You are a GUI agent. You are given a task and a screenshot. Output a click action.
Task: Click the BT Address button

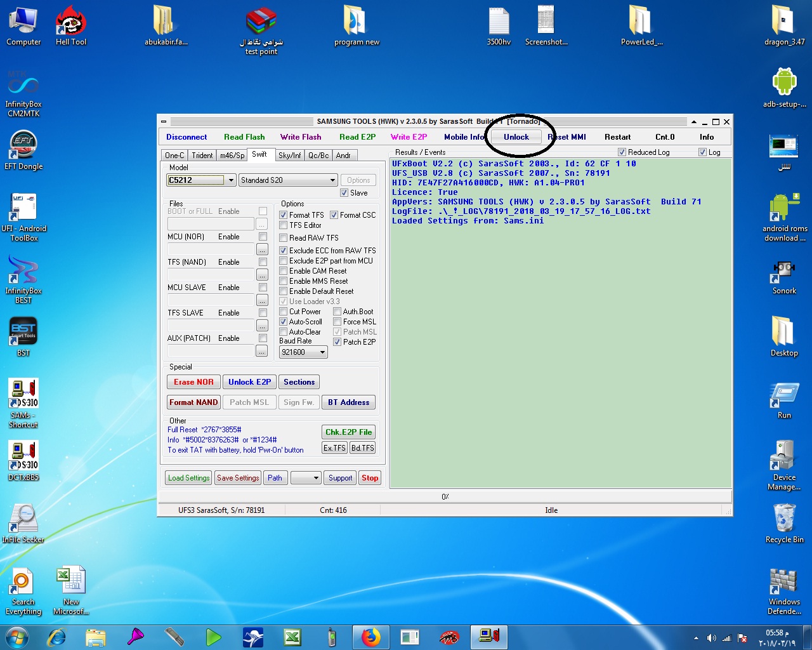[348, 402]
